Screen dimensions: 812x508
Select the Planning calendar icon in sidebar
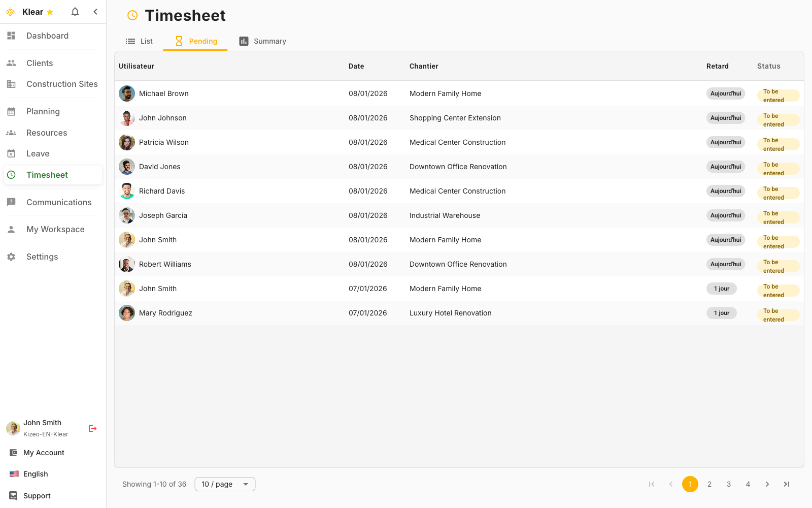coord(11,111)
